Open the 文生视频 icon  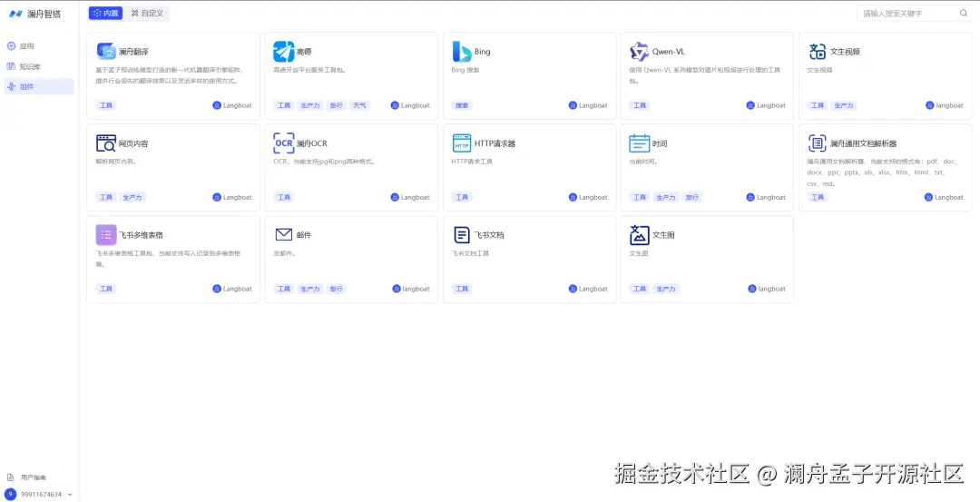pos(818,52)
